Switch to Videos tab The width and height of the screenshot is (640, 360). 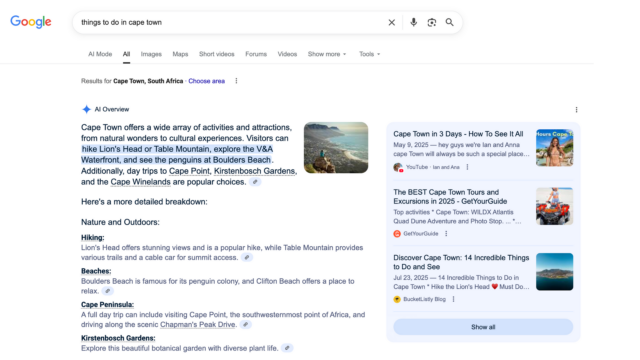[287, 54]
